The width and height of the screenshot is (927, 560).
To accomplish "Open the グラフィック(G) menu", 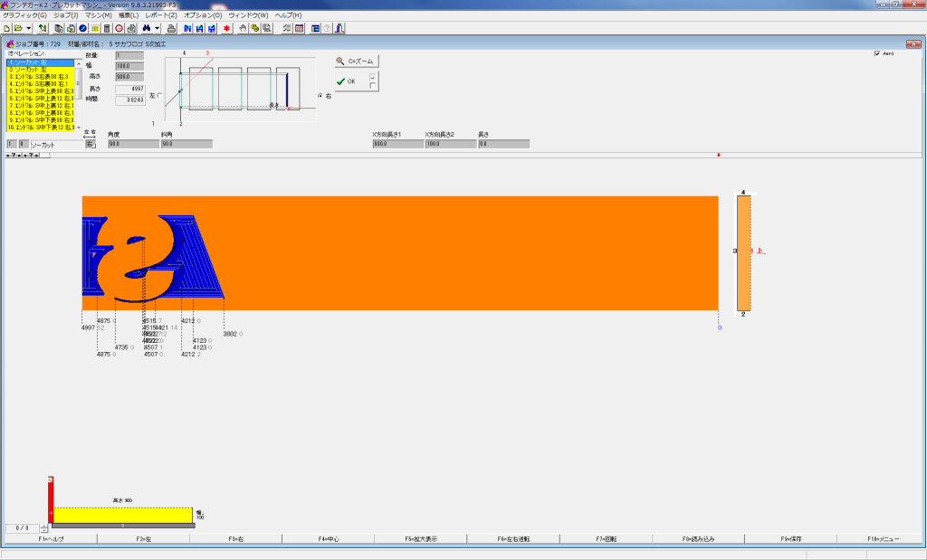I will click(24, 15).
